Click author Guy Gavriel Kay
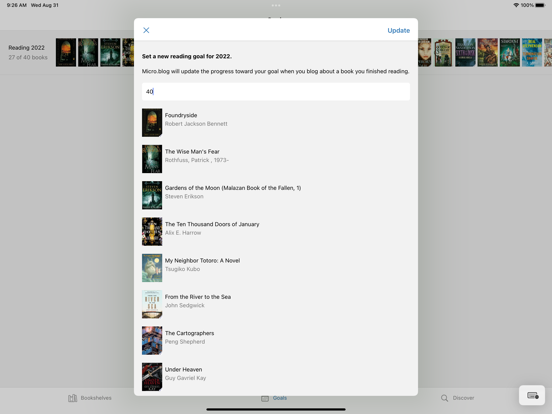 pos(186,378)
